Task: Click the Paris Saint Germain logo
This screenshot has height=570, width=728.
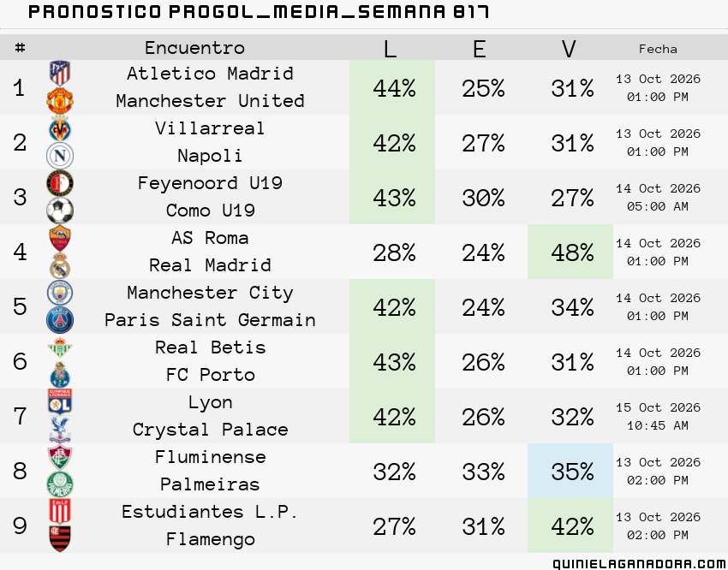Action: click(60, 320)
